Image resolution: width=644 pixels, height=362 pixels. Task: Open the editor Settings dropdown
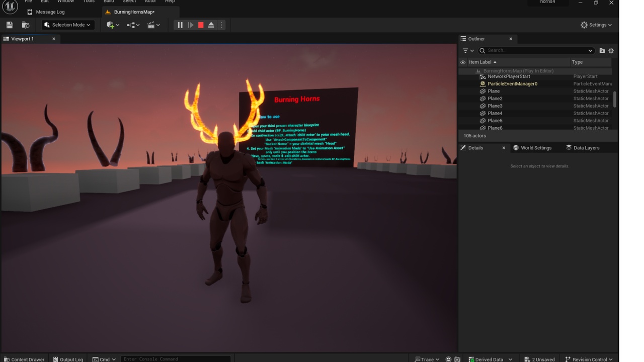click(x=596, y=25)
